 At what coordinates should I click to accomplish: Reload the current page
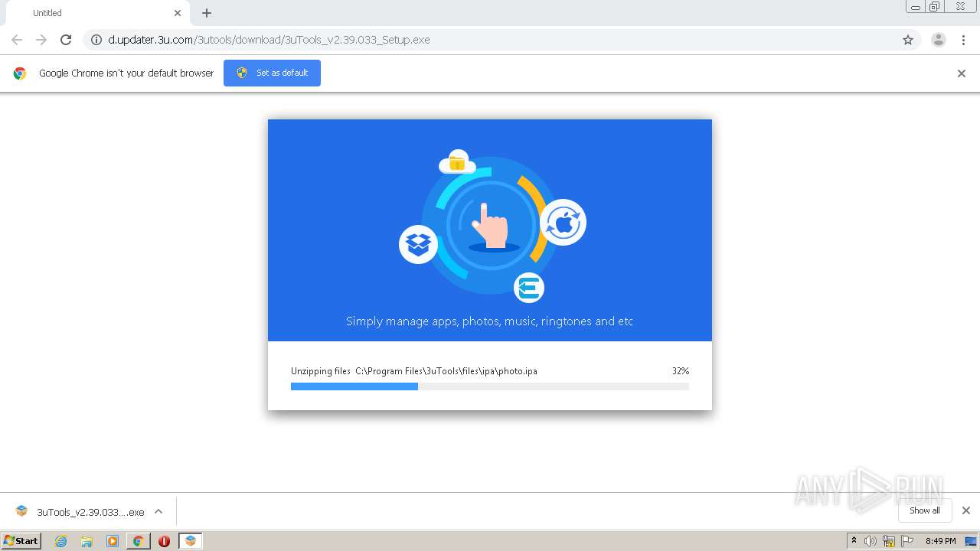[66, 40]
